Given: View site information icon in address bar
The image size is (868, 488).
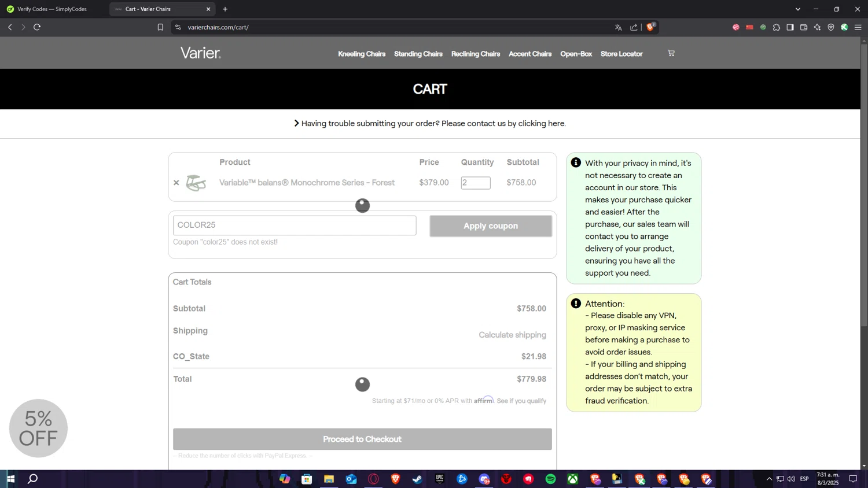Looking at the screenshot, I should (x=178, y=27).
